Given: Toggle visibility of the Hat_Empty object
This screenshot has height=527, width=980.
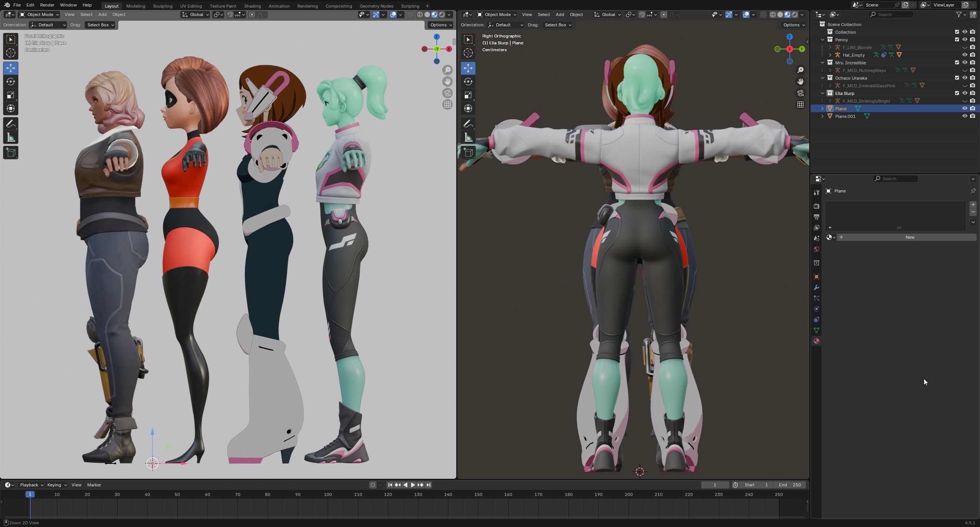Looking at the screenshot, I should point(964,55).
